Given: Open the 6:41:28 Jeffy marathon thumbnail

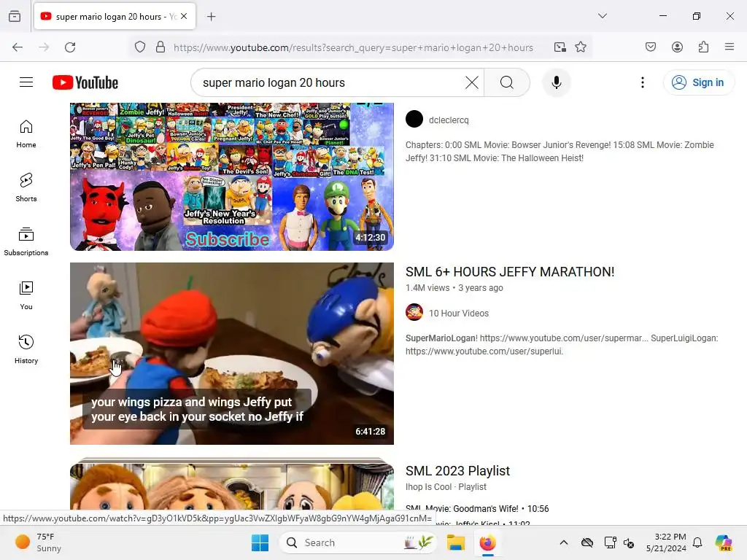Looking at the screenshot, I should (x=231, y=354).
